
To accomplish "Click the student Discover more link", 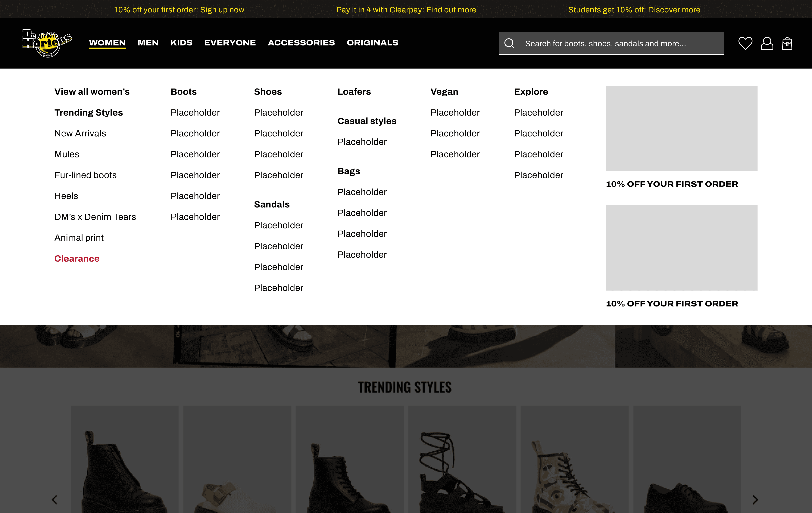I will [674, 10].
